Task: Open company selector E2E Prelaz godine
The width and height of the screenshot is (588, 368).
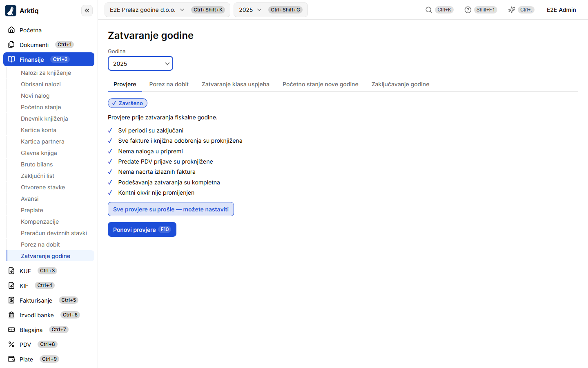Action: pyautogui.click(x=167, y=10)
